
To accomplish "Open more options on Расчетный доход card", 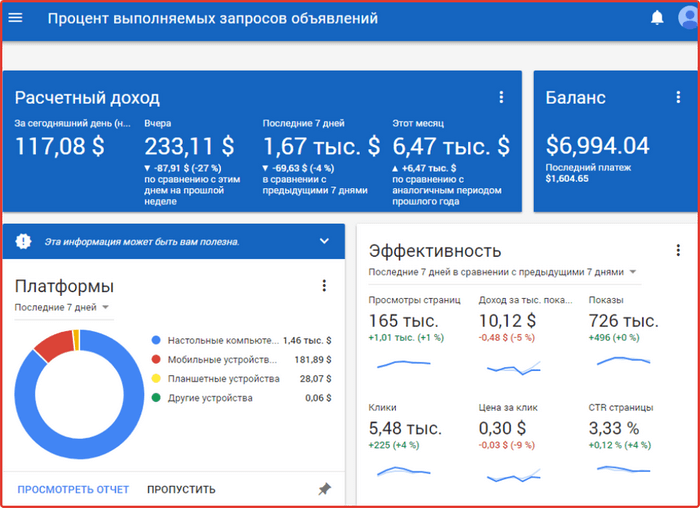I will pos(501,97).
